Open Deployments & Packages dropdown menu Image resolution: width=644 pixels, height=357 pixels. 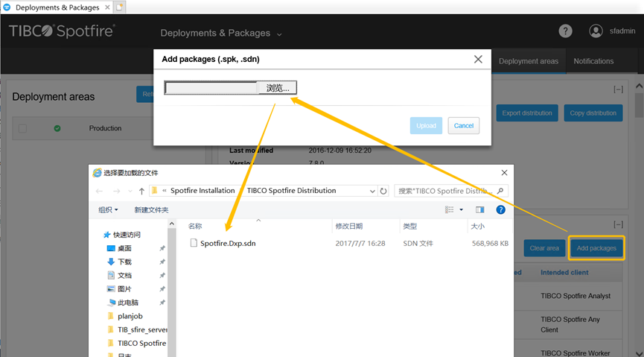click(x=221, y=34)
